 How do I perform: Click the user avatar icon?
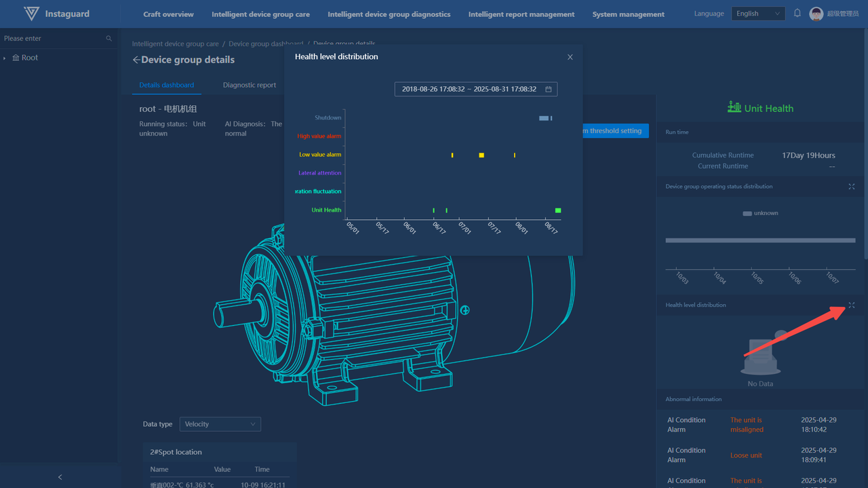pyautogui.click(x=816, y=14)
